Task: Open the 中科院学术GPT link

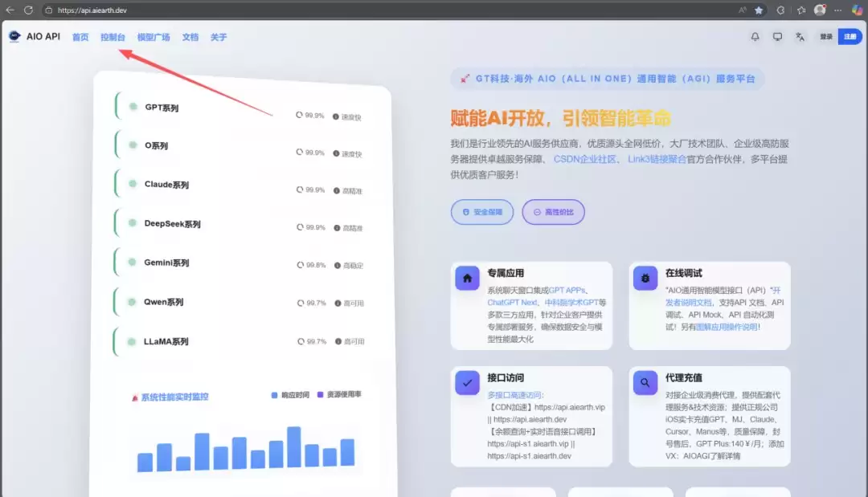Action: point(572,303)
